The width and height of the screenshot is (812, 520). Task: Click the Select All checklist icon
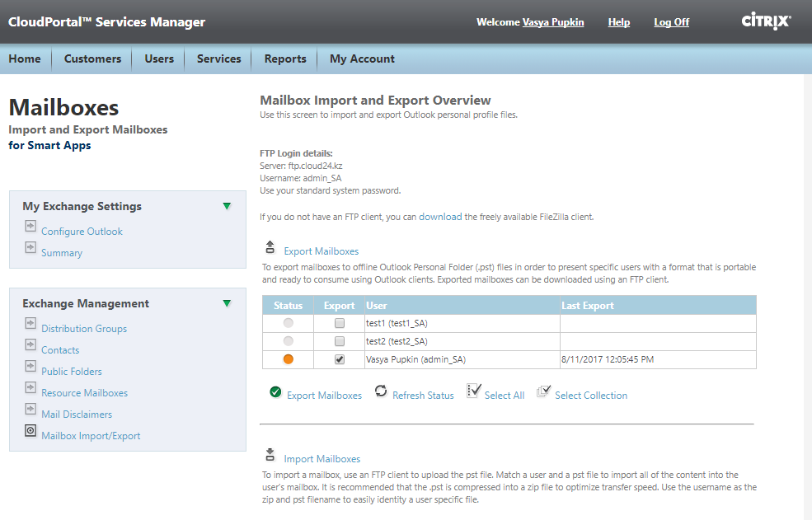[x=473, y=391]
